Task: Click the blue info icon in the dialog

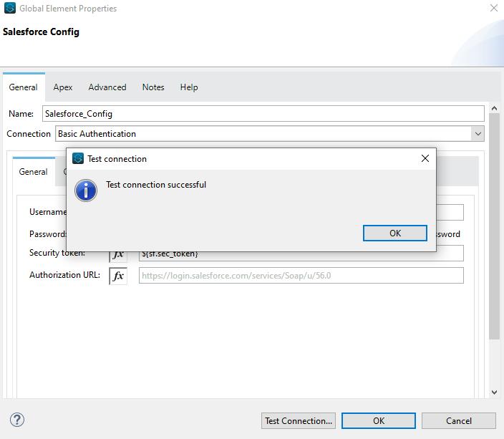Action: [86, 190]
